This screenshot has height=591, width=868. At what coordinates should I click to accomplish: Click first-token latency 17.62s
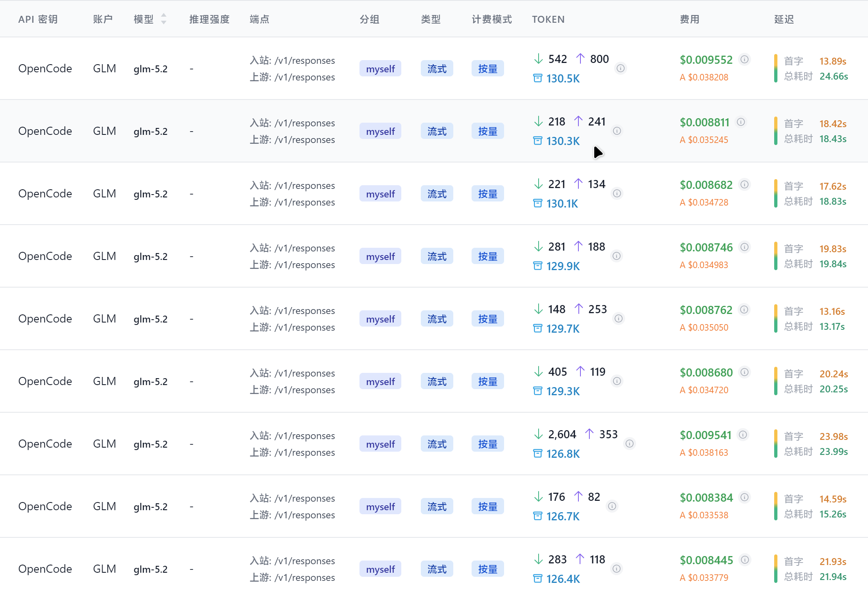[x=833, y=186]
